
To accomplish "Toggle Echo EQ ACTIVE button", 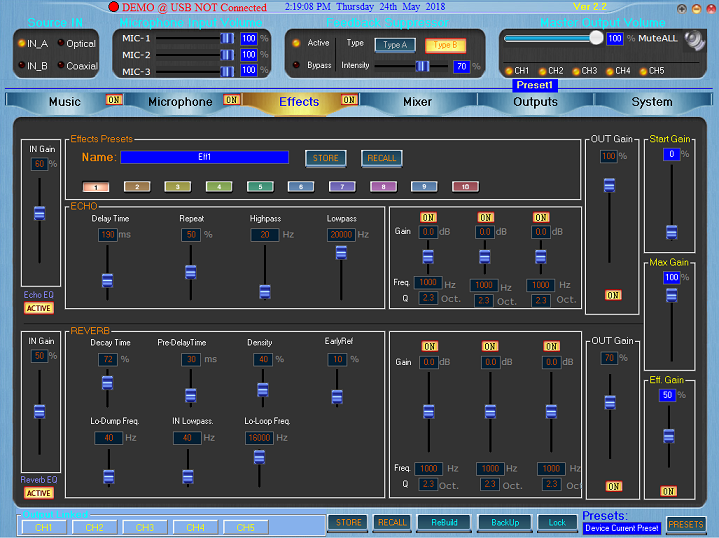I will (39, 308).
